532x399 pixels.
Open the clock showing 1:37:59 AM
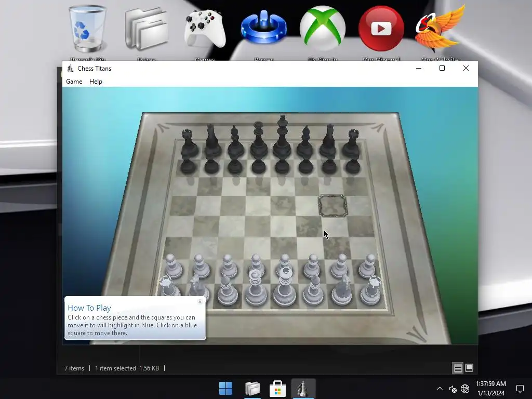click(491, 389)
